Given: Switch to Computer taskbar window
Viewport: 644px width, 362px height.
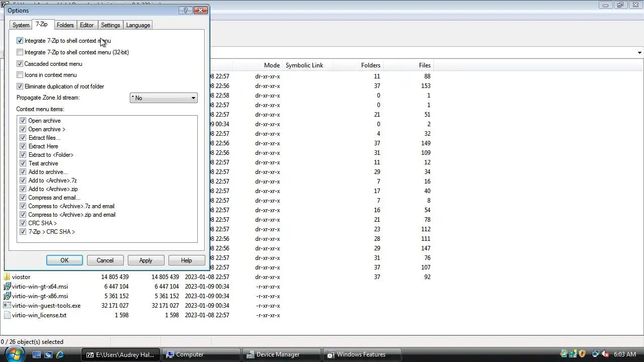Looking at the screenshot, I should pos(201,354).
